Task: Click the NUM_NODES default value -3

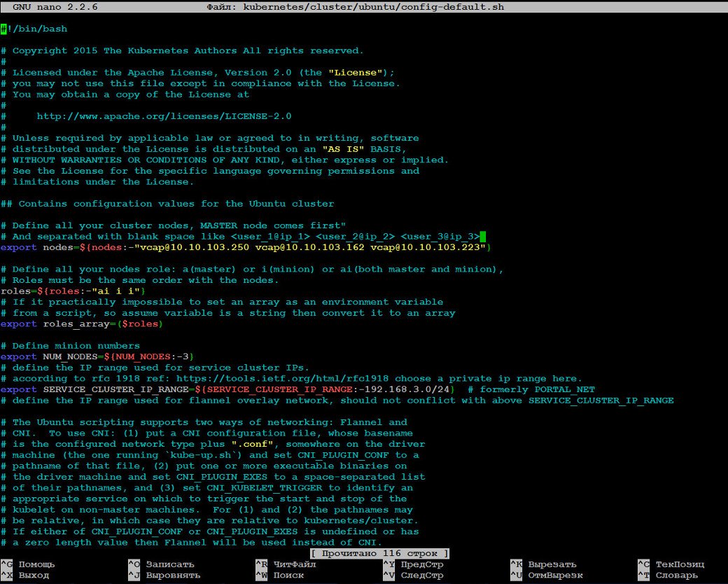Action: tap(183, 357)
